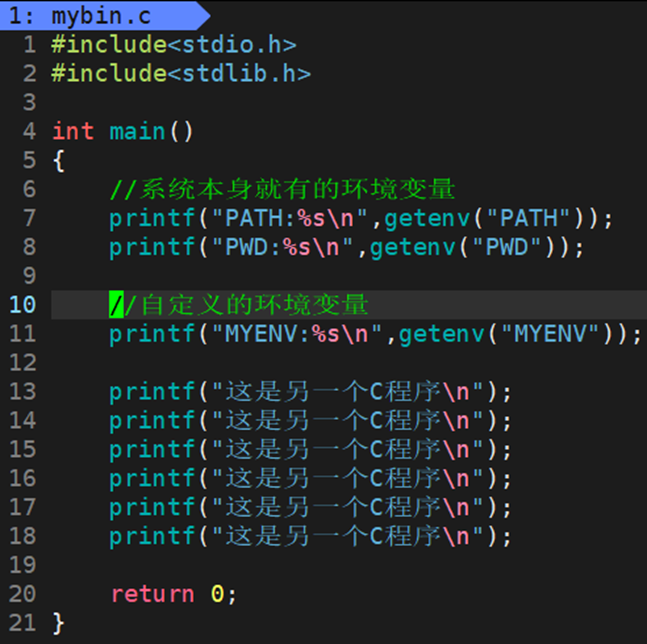Image resolution: width=647 pixels, height=644 pixels.
Task: Click line number 6 in the gutter
Action: (30, 189)
